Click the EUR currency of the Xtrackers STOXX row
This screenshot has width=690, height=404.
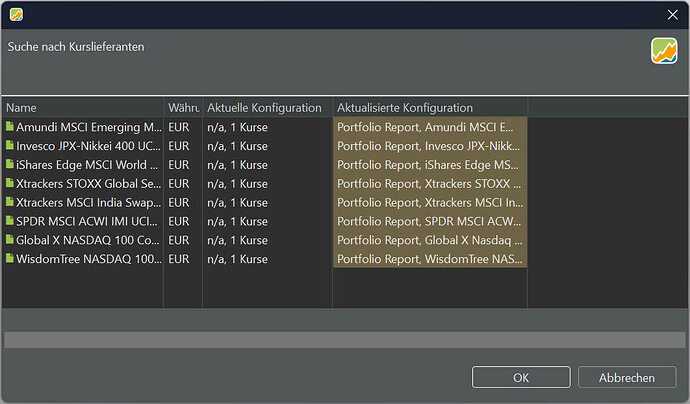click(179, 184)
